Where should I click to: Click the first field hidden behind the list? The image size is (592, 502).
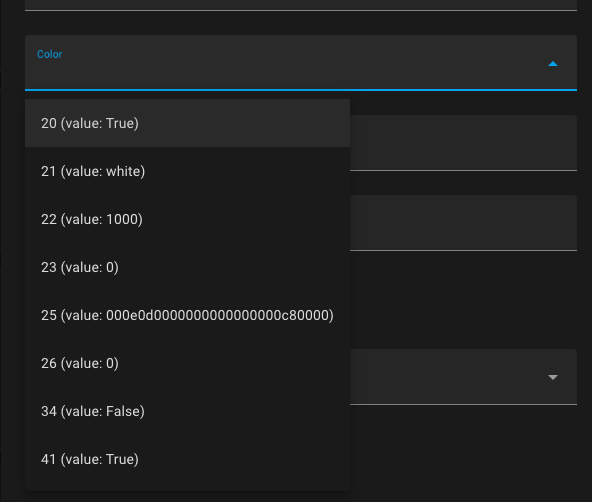pyautogui.click(x=463, y=143)
